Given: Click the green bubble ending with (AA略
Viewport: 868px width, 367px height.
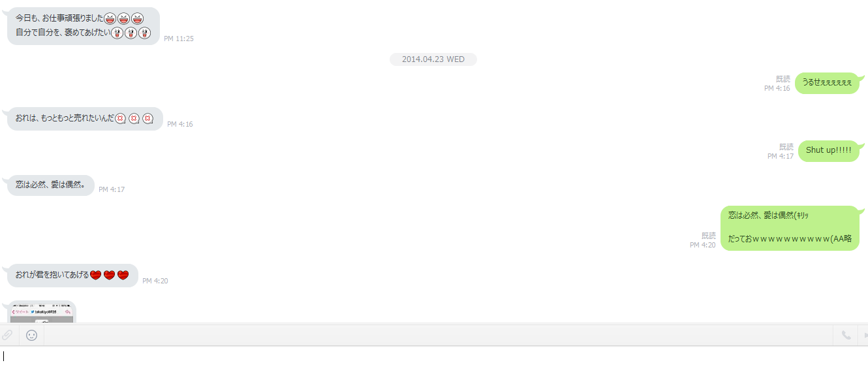Looking at the screenshot, I should 790,228.
